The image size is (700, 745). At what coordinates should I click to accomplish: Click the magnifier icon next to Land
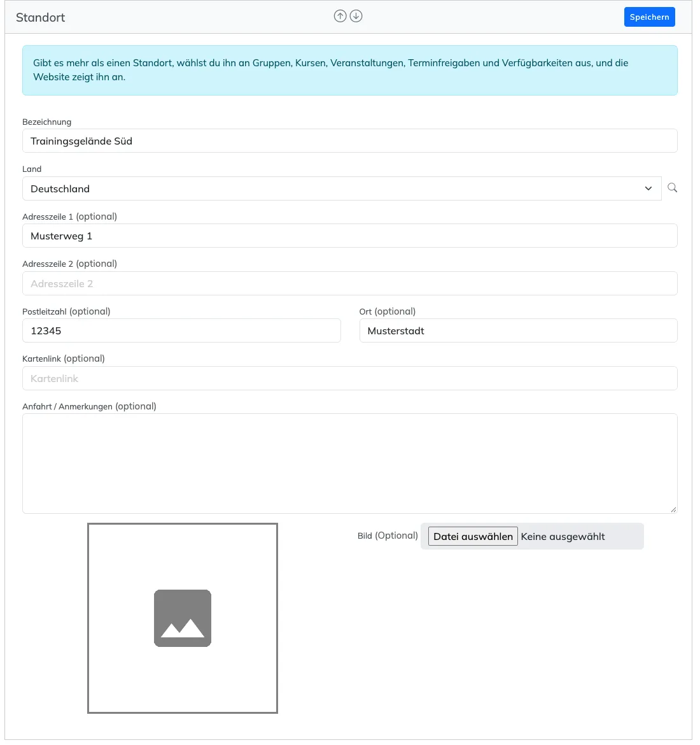click(x=673, y=188)
